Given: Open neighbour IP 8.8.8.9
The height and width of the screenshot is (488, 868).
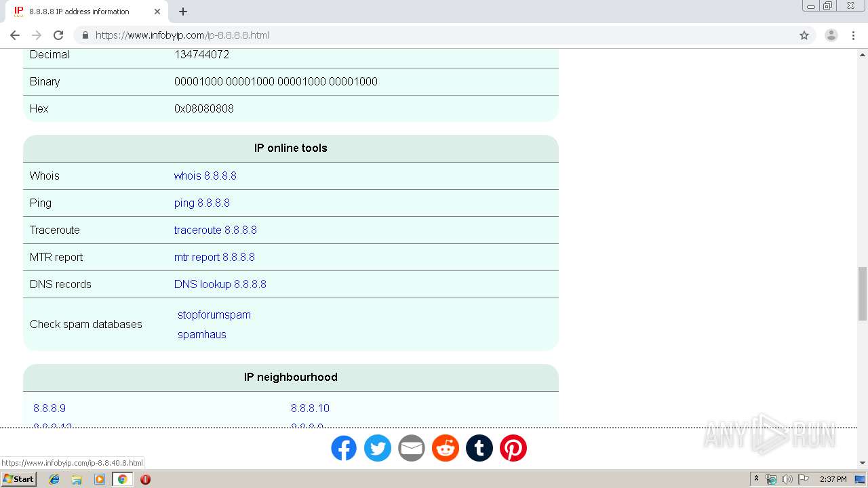Looking at the screenshot, I should click(x=50, y=408).
